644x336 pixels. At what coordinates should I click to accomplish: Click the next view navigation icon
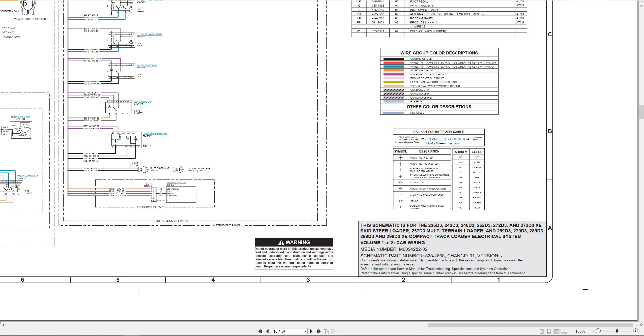click(x=334, y=331)
